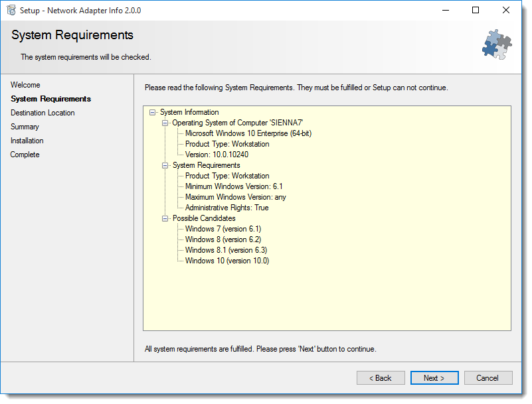Select Installation step in sidebar
The image size is (532, 404).
(27, 141)
